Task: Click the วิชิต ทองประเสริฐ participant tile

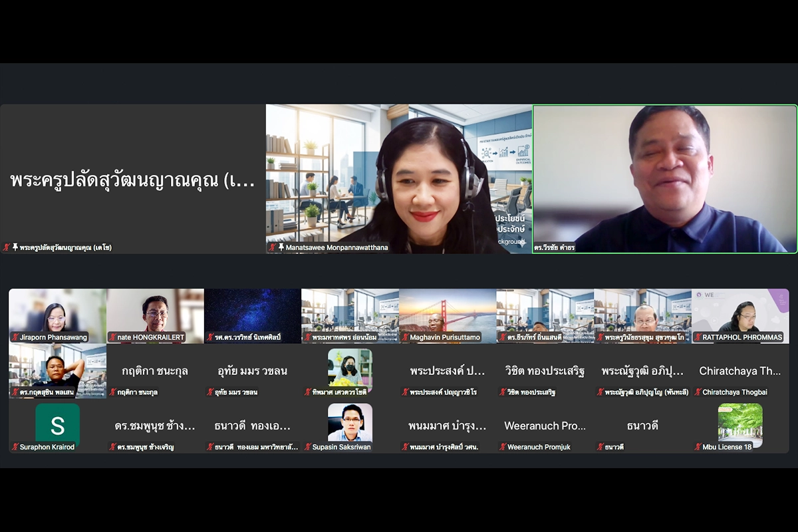Action: click(x=545, y=371)
